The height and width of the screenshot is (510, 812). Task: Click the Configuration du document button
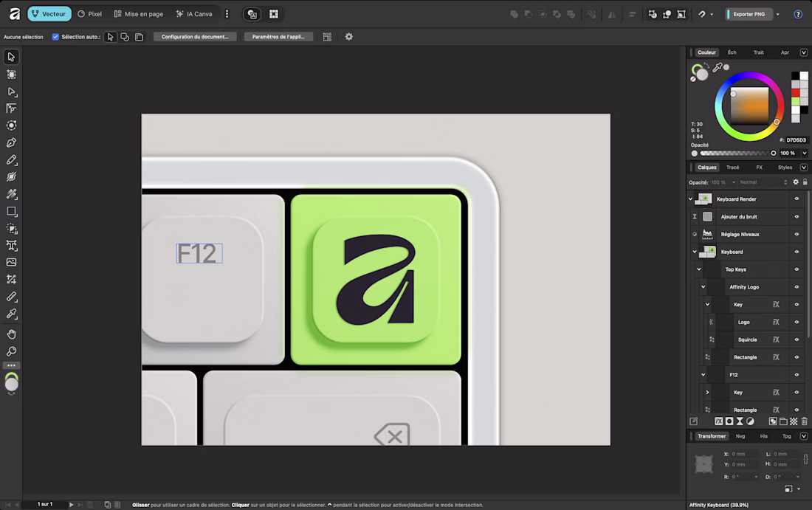pos(195,37)
